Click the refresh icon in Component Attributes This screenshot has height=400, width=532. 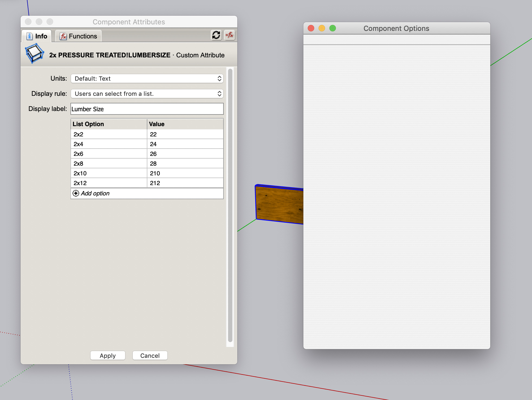click(x=216, y=35)
